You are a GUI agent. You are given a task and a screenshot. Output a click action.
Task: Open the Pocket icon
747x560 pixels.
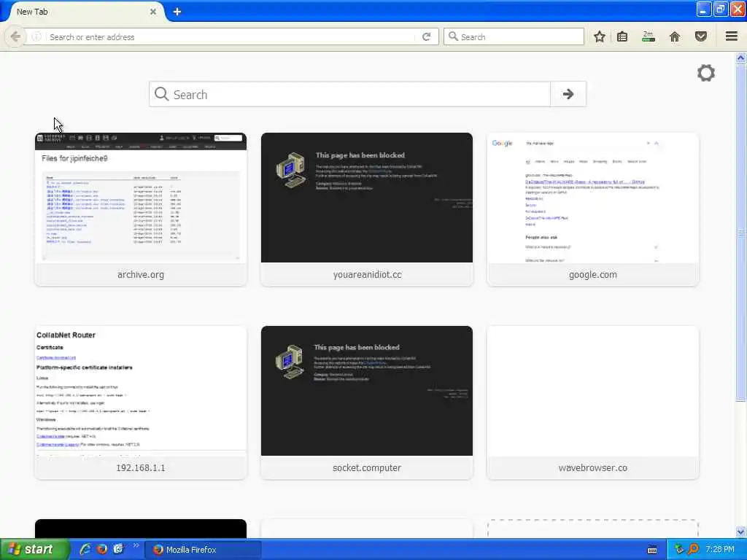coord(701,36)
